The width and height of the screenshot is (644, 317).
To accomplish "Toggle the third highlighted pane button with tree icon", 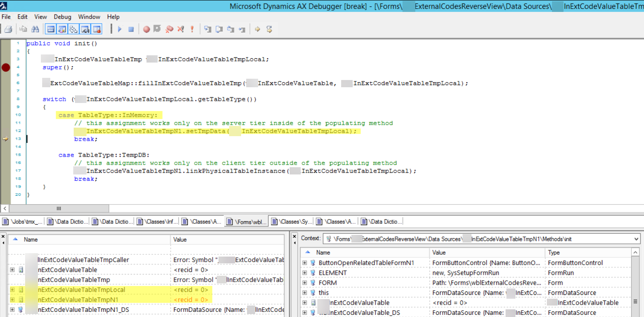I will tap(74, 29).
